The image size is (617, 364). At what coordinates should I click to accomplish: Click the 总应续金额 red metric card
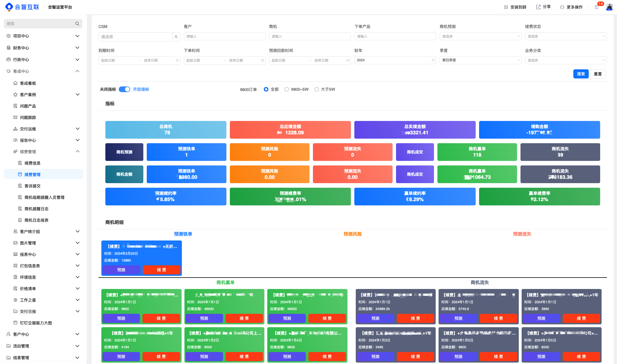(290, 130)
